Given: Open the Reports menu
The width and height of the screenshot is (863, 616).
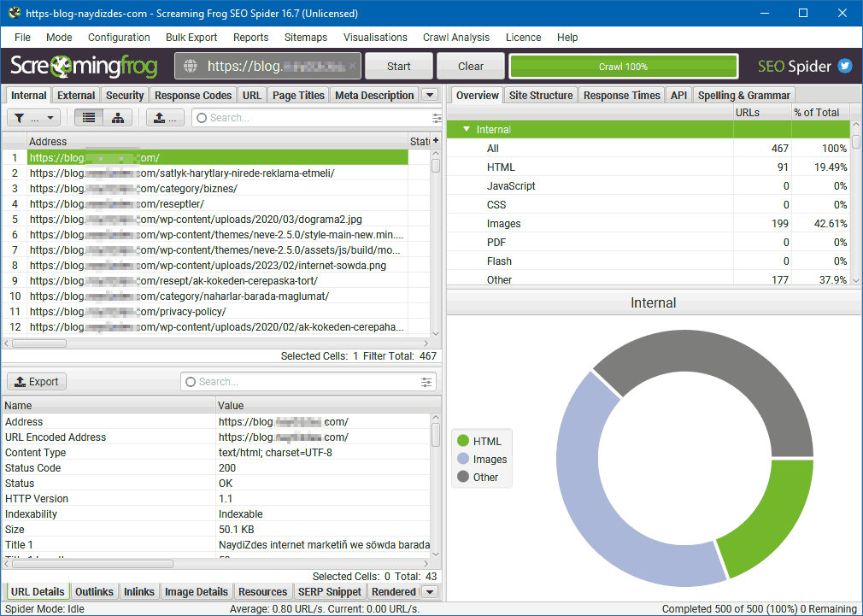Looking at the screenshot, I should tap(251, 38).
